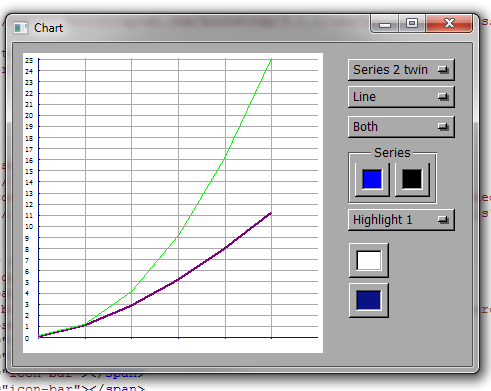Viewport: 491px width, 391px height.
Task: Click the Chart window title bar text
Action: coord(48,28)
